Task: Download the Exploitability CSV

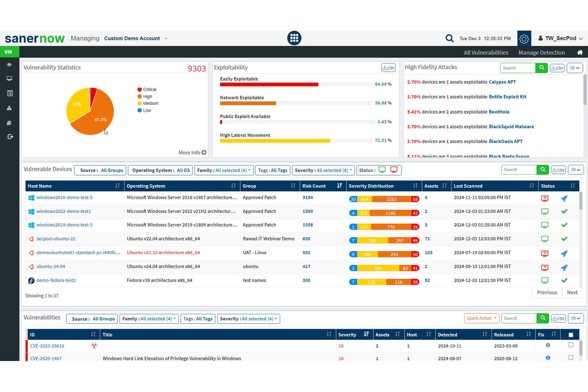Action: [388, 68]
